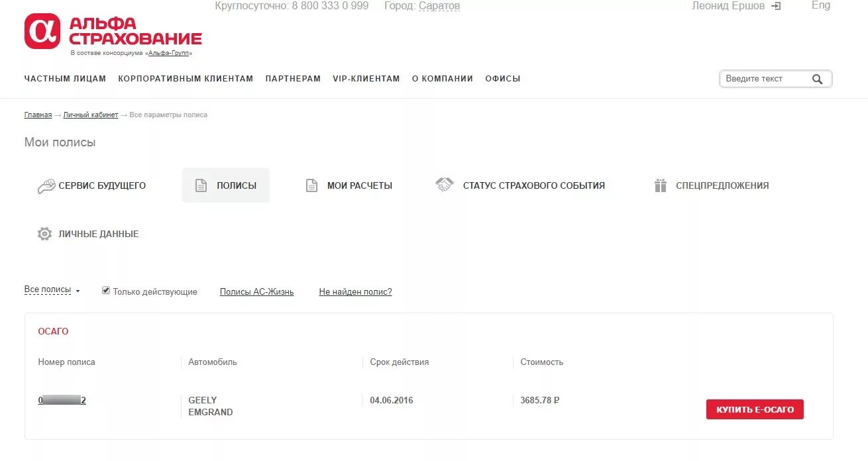868x461 pixels.
Task: Open the Статус страхового события tab
Action: point(520,186)
